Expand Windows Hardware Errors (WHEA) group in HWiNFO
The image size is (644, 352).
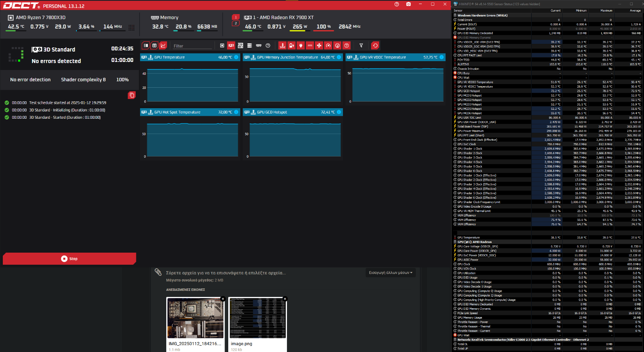482,15
